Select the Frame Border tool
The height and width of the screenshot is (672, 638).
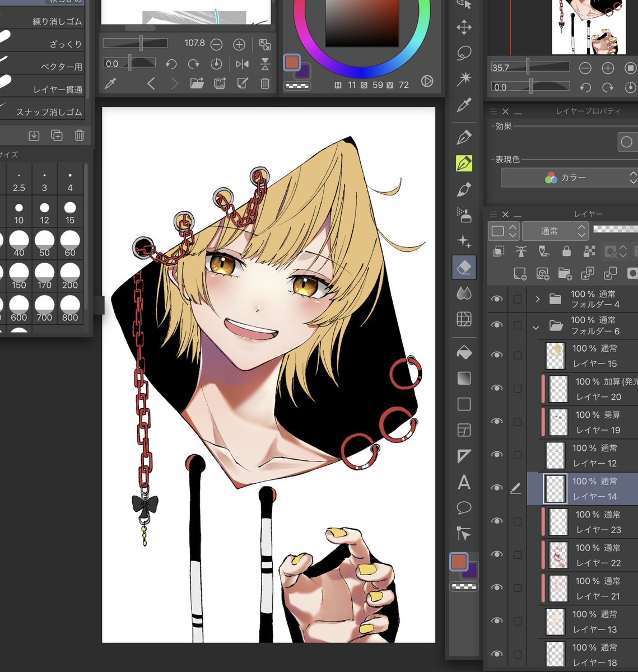coord(464,430)
